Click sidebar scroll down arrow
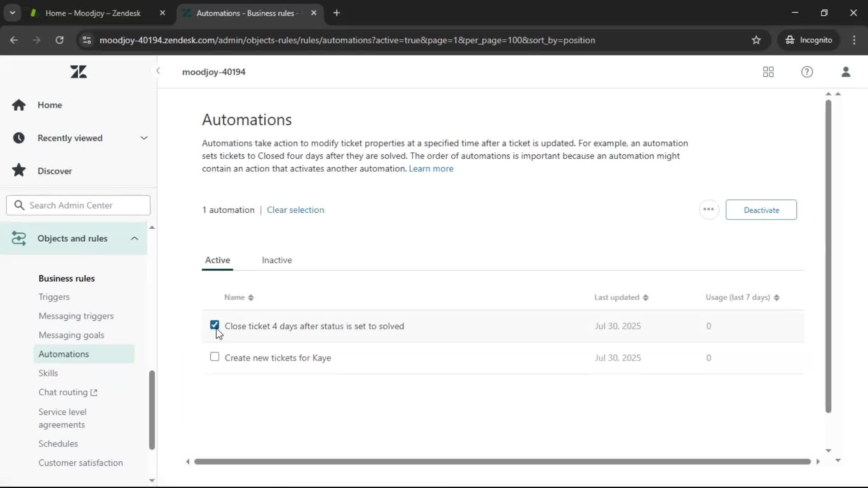868x488 pixels. pyautogui.click(x=152, y=480)
